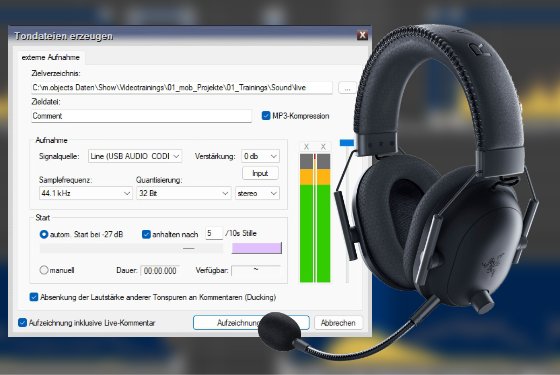Close the Tondateien erzeugen dialog
The width and height of the screenshot is (560, 375).
(x=362, y=35)
